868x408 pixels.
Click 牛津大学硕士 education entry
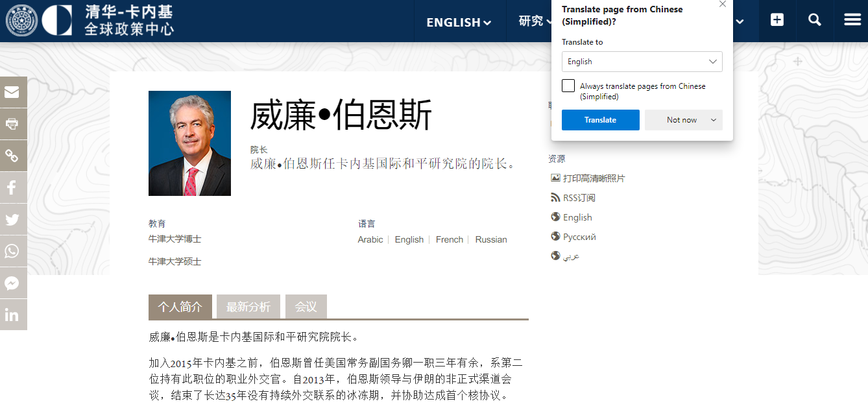[175, 261]
